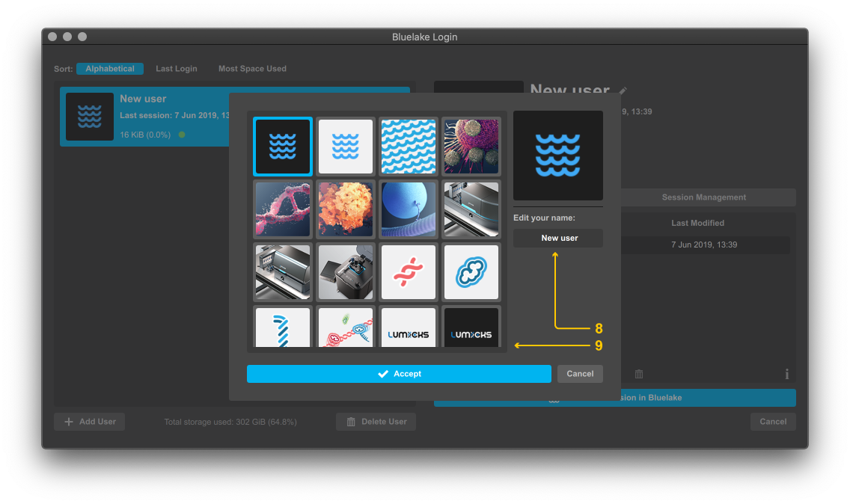
Task: Choose the dark LUMICKS logo avatar
Action: [x=471, y=329]
